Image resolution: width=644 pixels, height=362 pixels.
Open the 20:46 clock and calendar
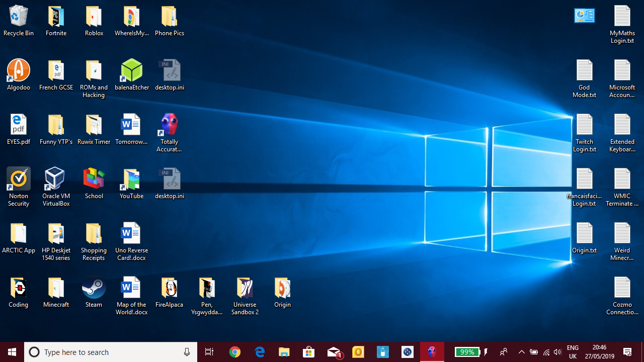click(599, 352)
